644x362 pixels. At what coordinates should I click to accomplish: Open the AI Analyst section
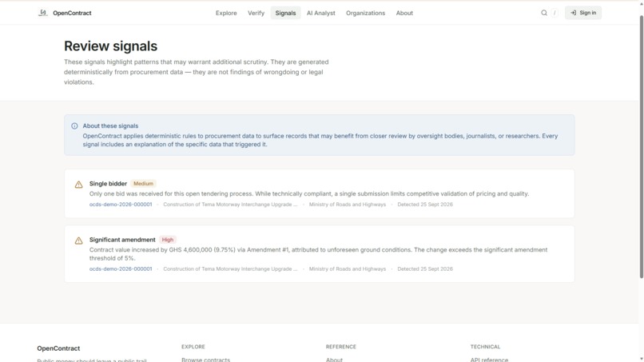tap(320, 13)
